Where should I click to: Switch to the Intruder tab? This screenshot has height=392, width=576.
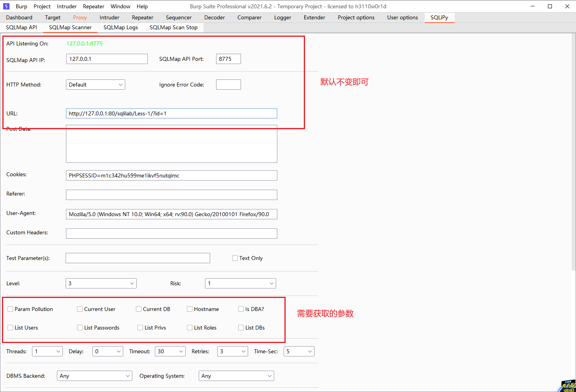tap(109, 17)
